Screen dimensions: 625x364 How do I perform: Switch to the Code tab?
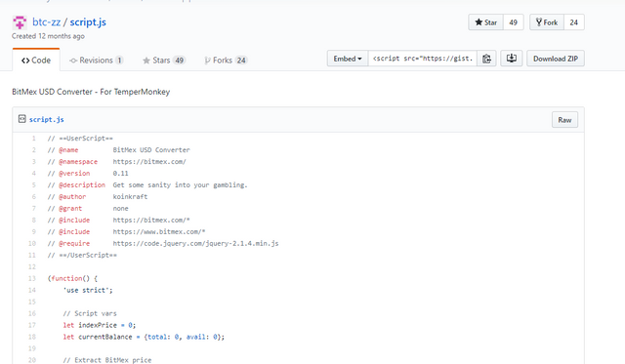(36, 61)
